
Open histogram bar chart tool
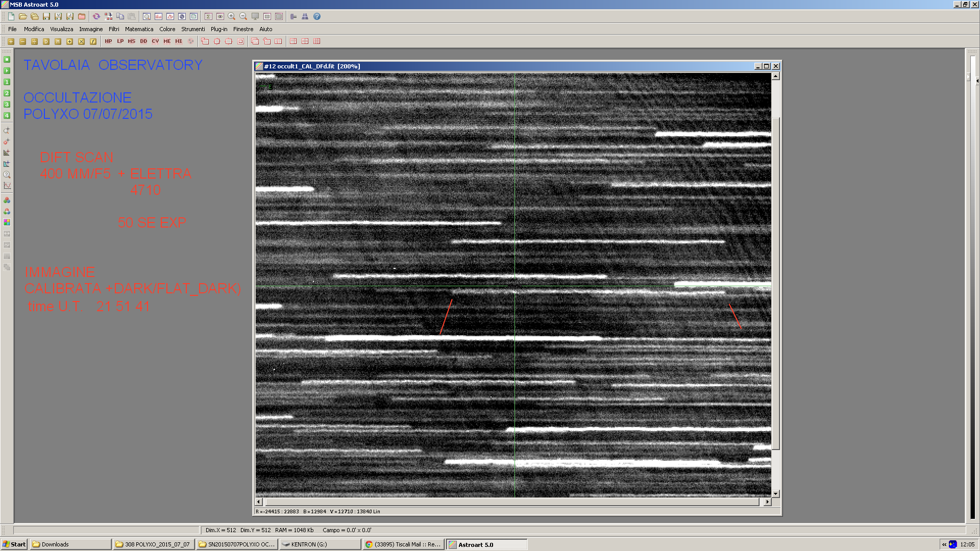click(x=158, y=16)
